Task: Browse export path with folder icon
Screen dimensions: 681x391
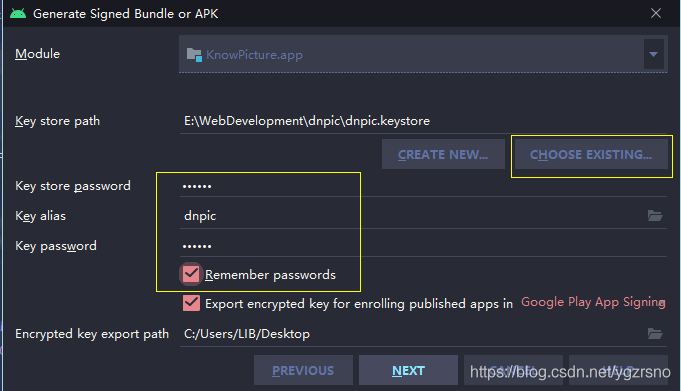Action: pos(655,334)
